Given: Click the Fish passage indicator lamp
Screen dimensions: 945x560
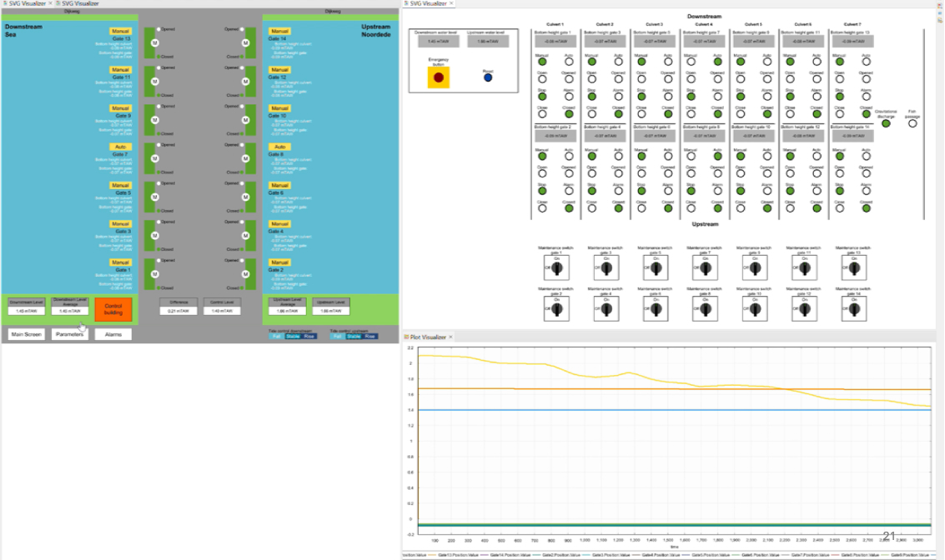Looking at the screenshot, I should coord(912,123).
